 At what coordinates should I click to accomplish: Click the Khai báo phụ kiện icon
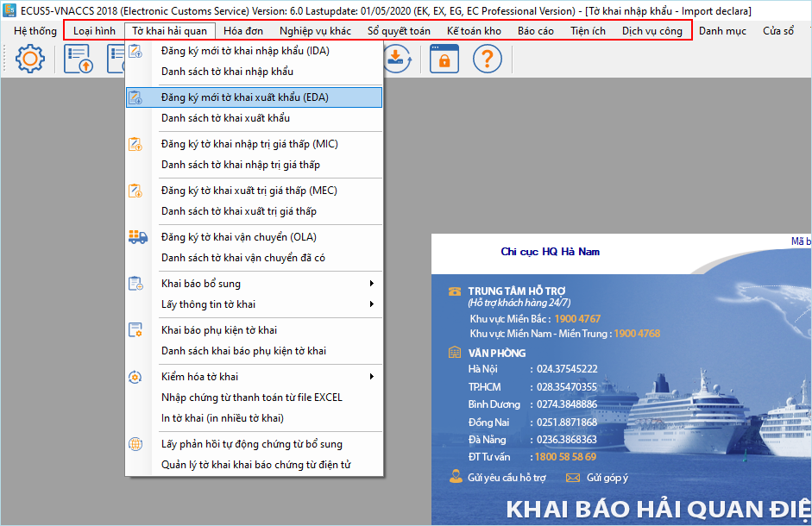pos(135,329)
